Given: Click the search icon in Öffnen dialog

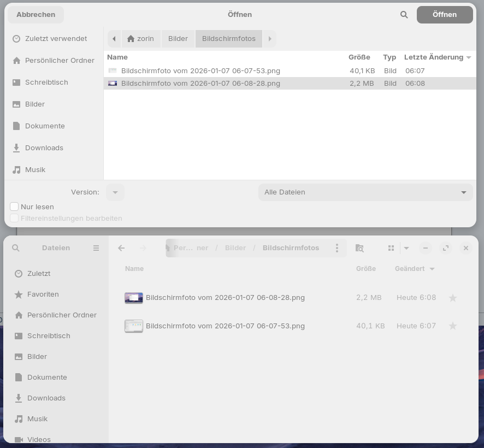Looking at the screenshot, I should click(404, 15).
